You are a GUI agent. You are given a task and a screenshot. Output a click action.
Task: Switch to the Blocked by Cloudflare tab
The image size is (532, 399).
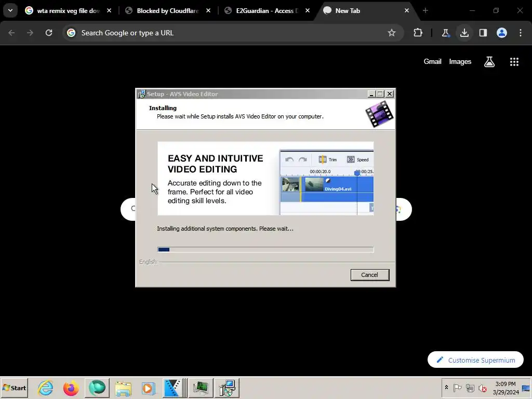(x=168, y=11)
